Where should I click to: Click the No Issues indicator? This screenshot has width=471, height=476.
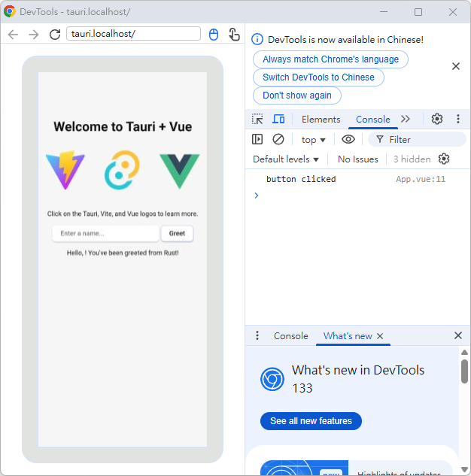357,159
